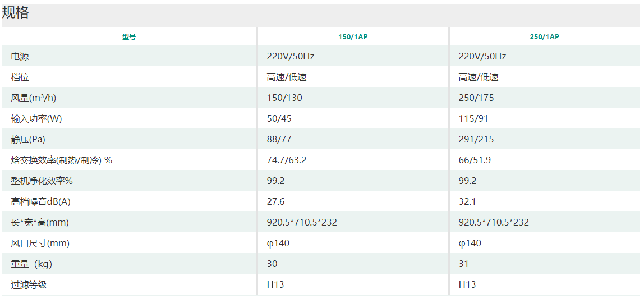Select the 风量(m³/h) row label
The width and height of the screenshot is (644, 299).
click(x=34, y=98)
